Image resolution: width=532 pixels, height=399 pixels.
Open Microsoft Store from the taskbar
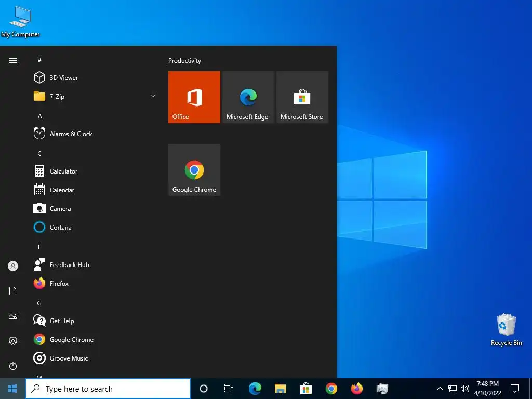coord(305,389)
